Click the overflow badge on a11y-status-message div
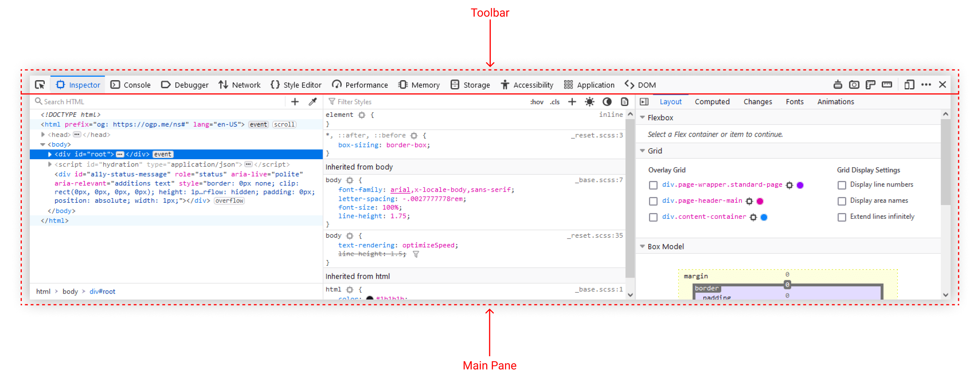This screenshot has height=378, width=980. coord(229,201)
